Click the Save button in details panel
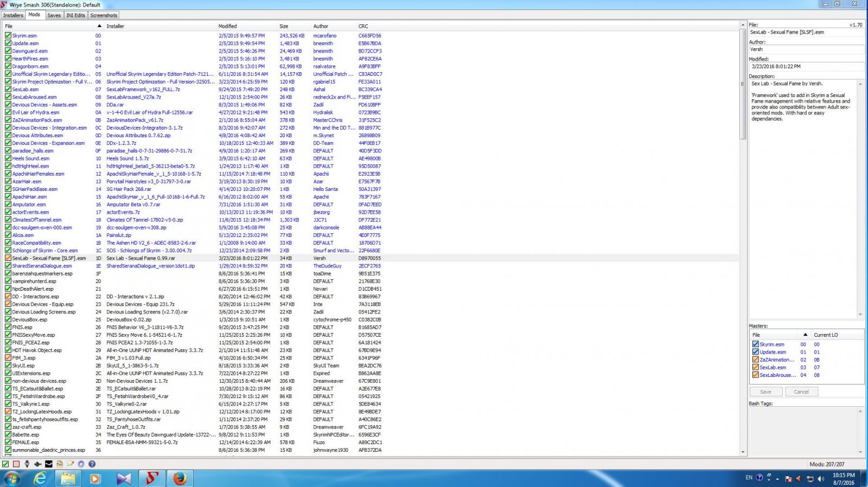 (x=765, y=392)
